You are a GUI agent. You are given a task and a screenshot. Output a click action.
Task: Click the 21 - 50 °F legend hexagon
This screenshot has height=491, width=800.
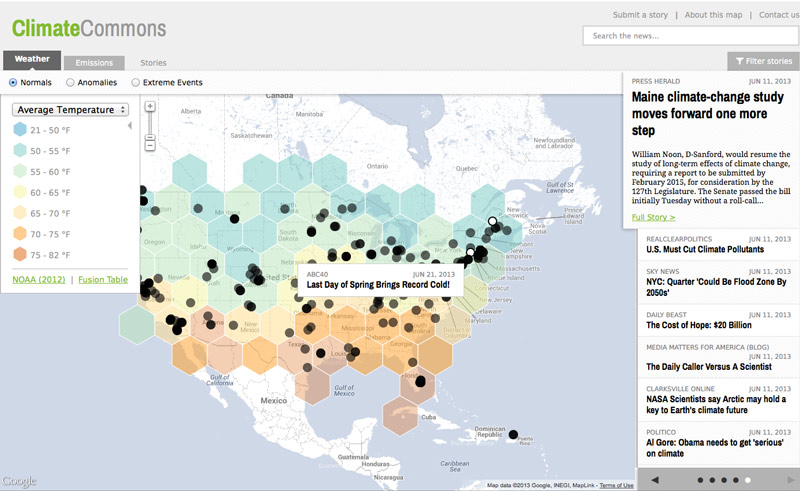(x=20, y=130)
